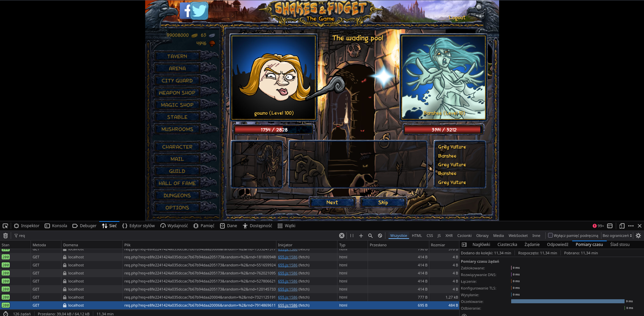Skip the fight with the Skip button
The height and width of the screenshot is (316, 644).
(x=383, y=202)
